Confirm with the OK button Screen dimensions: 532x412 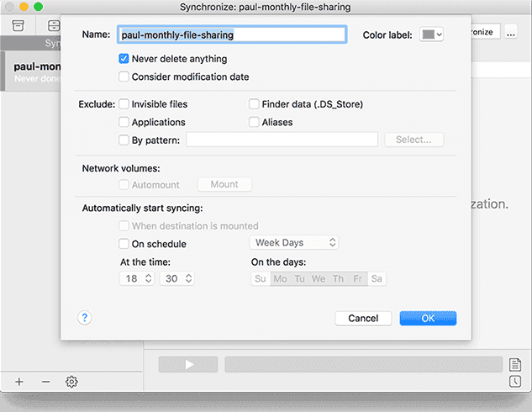point(428,319)
